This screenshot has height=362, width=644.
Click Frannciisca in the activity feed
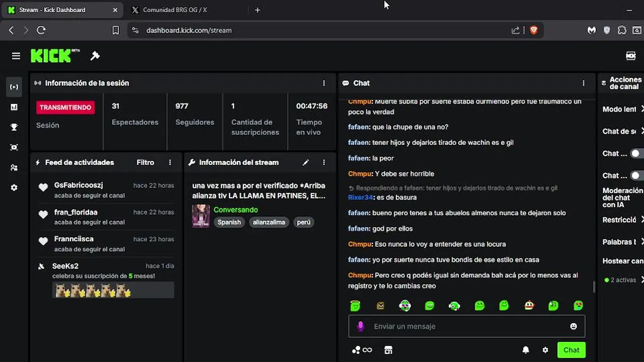coord(74,239)
